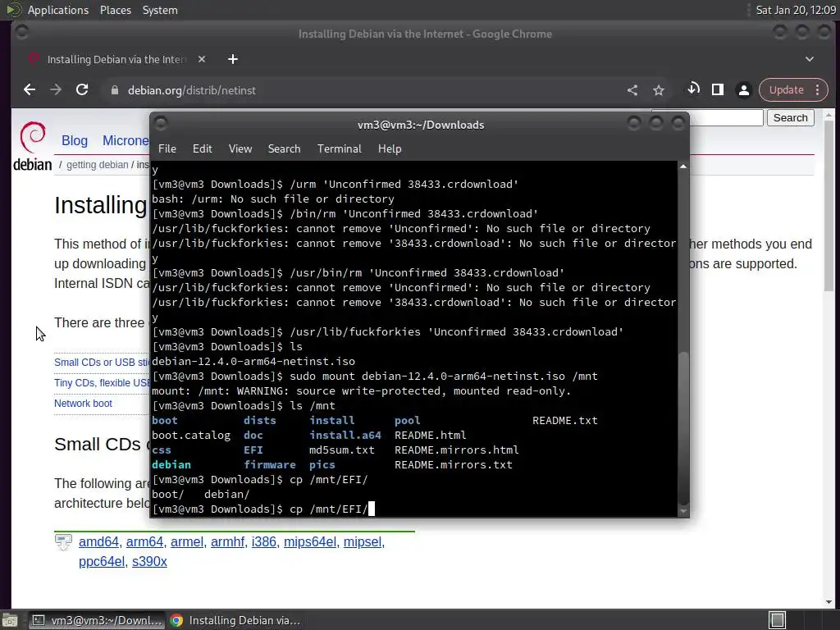The height and width of the screenshot is (630, 840).
Task: Open the terminal File menu
Action: pos(167,148)
